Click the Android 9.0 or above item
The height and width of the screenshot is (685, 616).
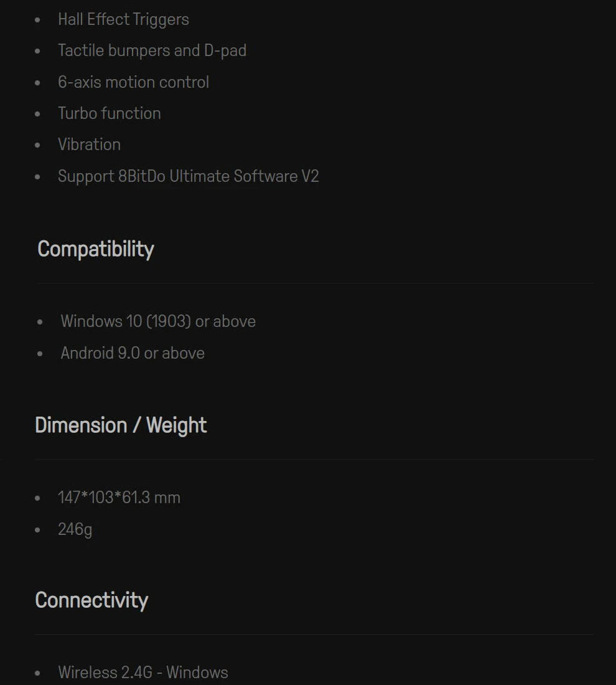tap(133, 353)
